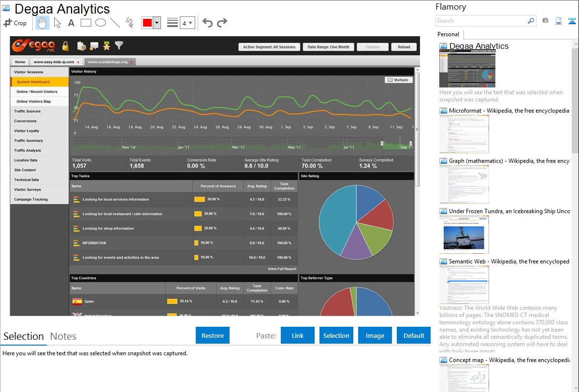Choose the arrow pointer tool
The height and width of the screenshot is (392, 579).
click(x=57, y=23)
